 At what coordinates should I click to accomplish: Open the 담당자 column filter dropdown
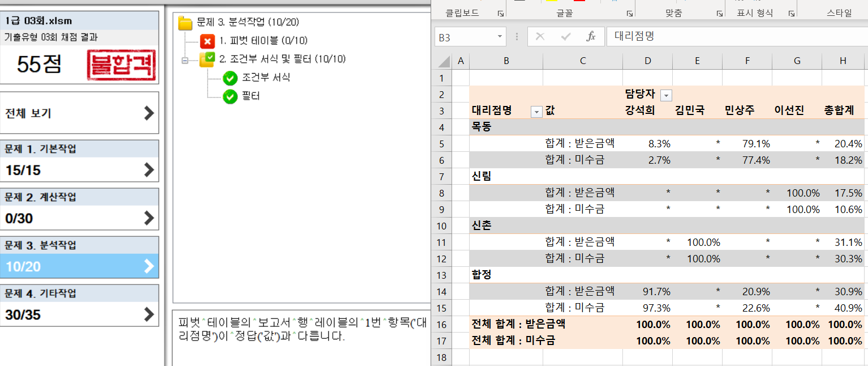[x=667, y=95]
